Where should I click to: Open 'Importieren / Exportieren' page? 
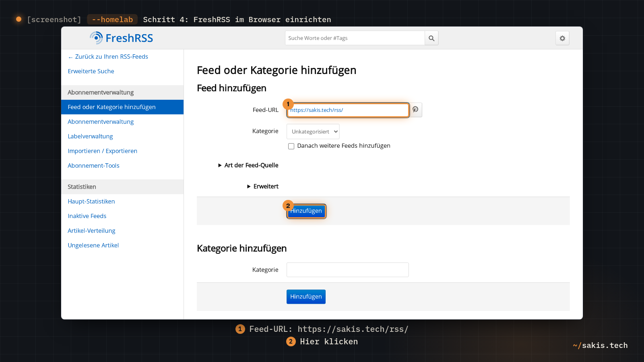pyautogui.click(x=102, y=151)
